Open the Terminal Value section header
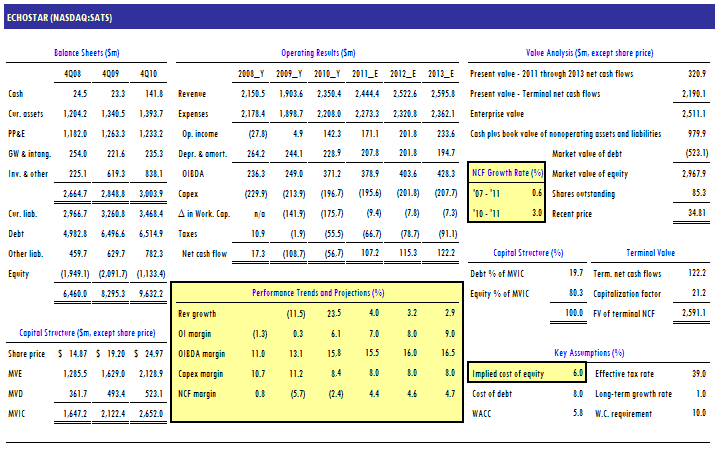Viewport: 716px width, 449px height. pyautogui.click(x=650, y=253)
